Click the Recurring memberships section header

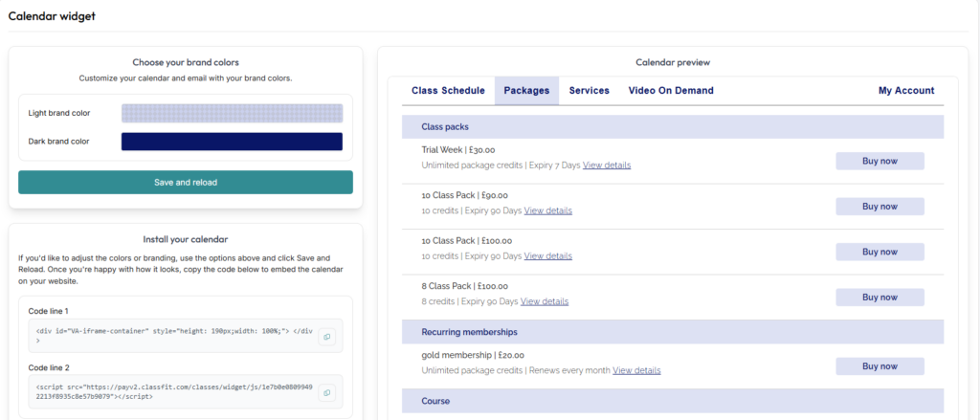[x=673, y=332]
